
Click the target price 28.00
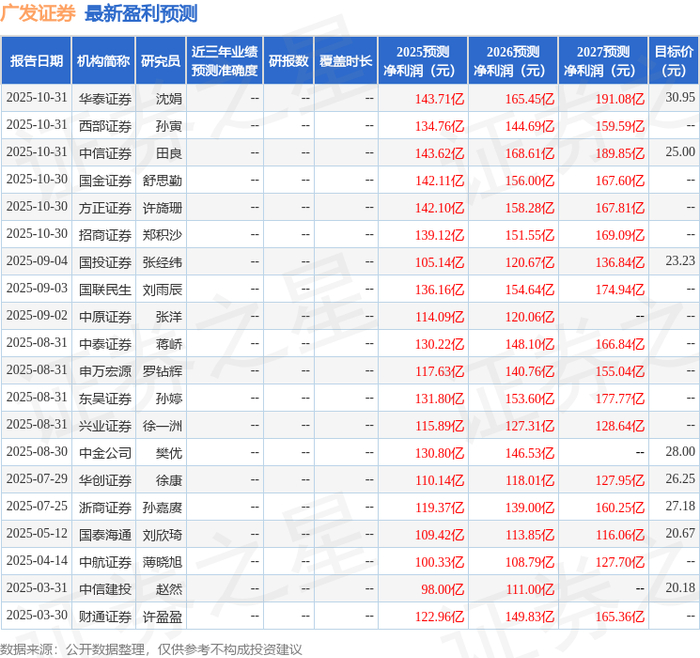click(680, 451)
